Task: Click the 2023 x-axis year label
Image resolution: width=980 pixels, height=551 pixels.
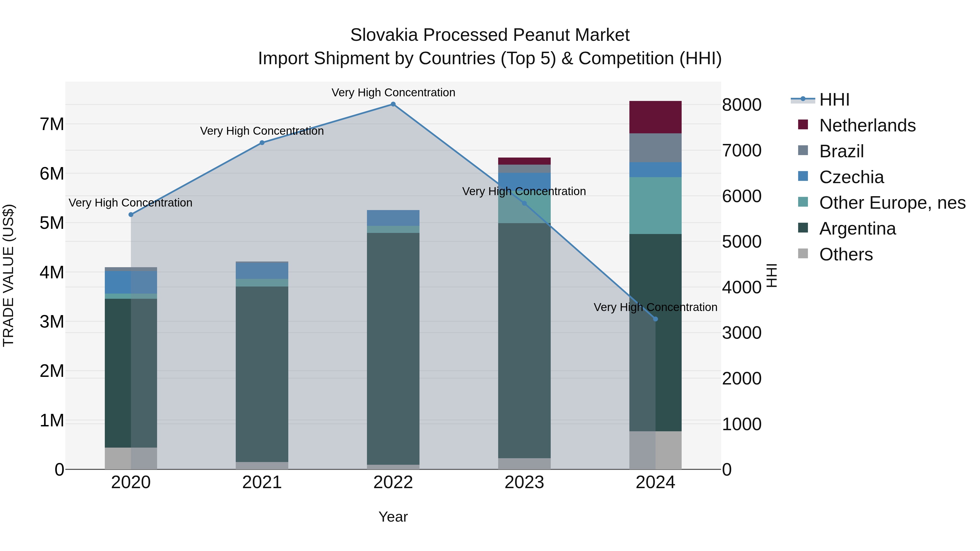Action: [524, 482]
